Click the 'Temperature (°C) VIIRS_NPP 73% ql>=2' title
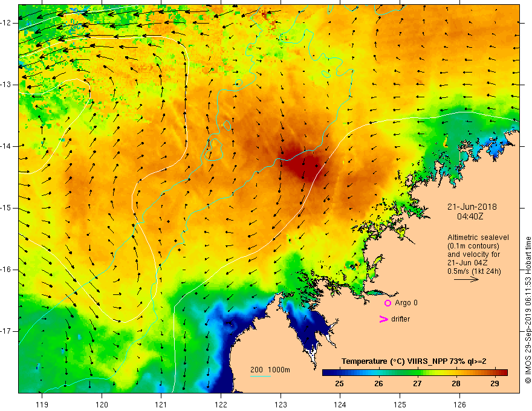Viewport: 532px width, 411px height. click(x=414, y=361)
